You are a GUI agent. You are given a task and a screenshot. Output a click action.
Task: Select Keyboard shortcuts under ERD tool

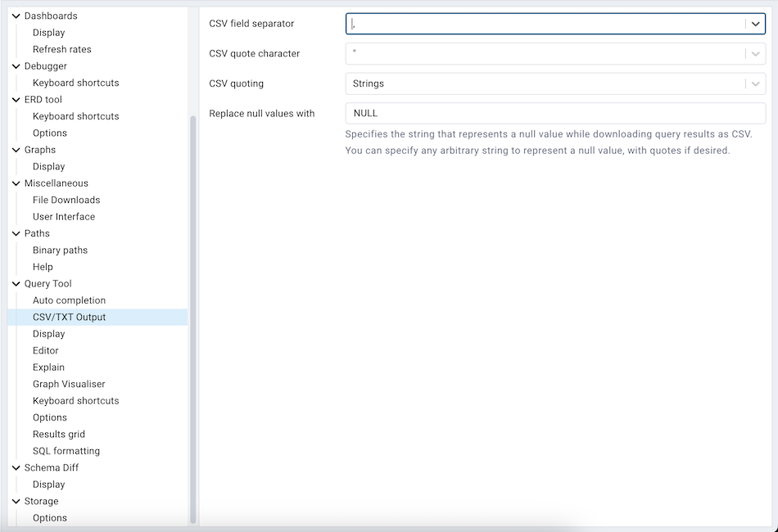click(x=76, y=116)
